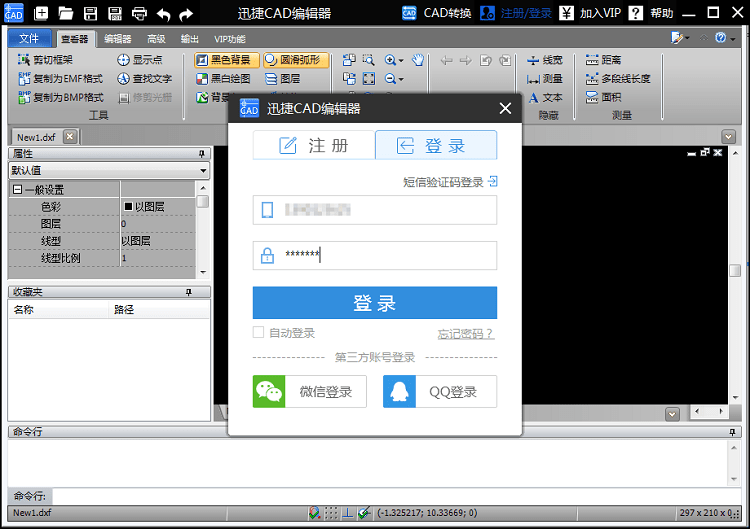
Task: Open the 默认值 dropdown in properties
Action: [109, 170]
